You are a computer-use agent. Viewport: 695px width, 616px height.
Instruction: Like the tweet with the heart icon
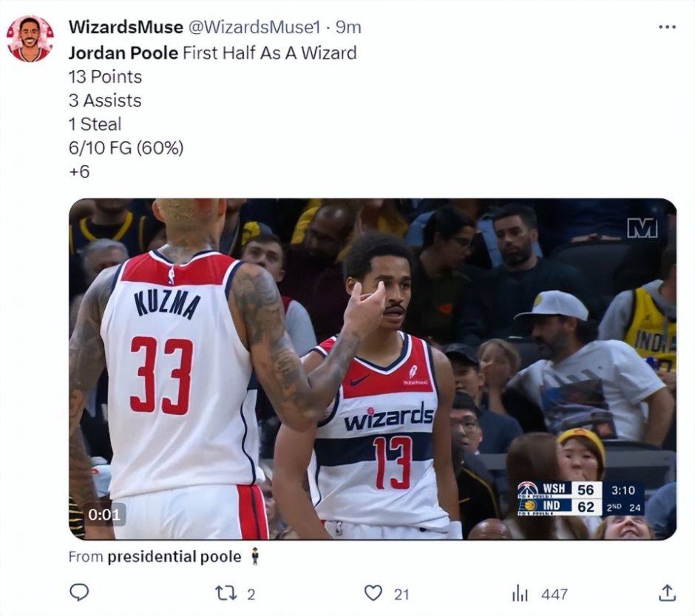point(373,593)
